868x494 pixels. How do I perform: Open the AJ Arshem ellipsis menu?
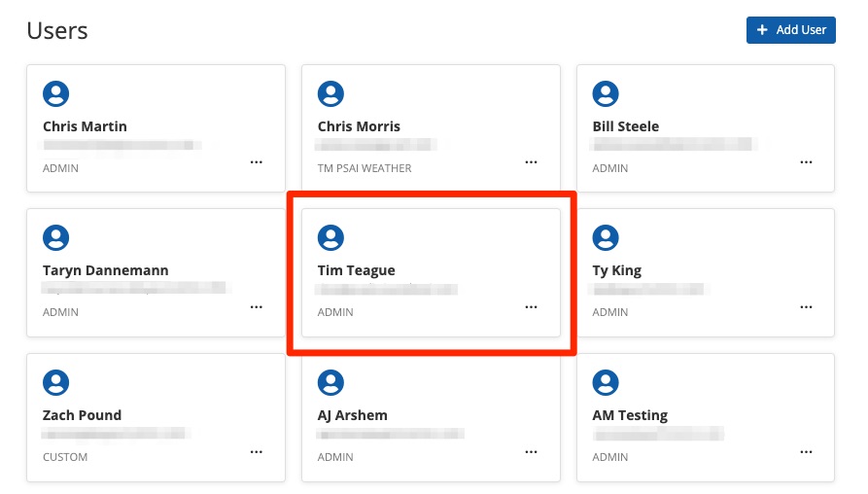(531, 451)
